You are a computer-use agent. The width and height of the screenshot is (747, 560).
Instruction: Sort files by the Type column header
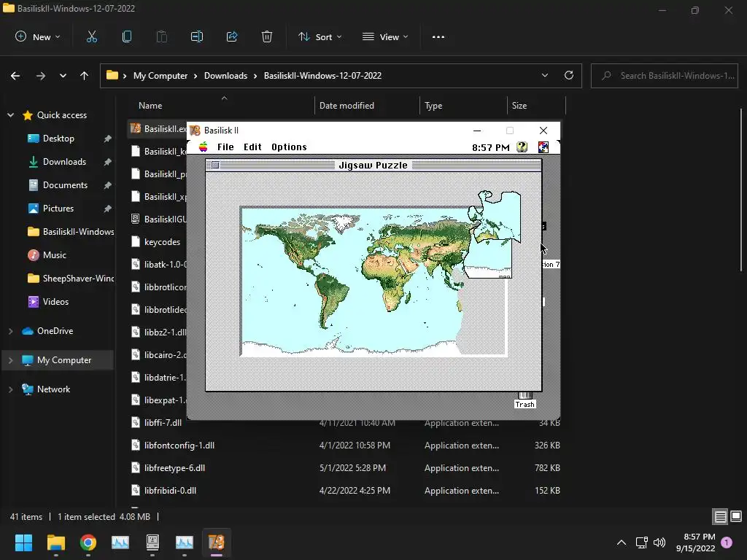(x=463, y=105)
